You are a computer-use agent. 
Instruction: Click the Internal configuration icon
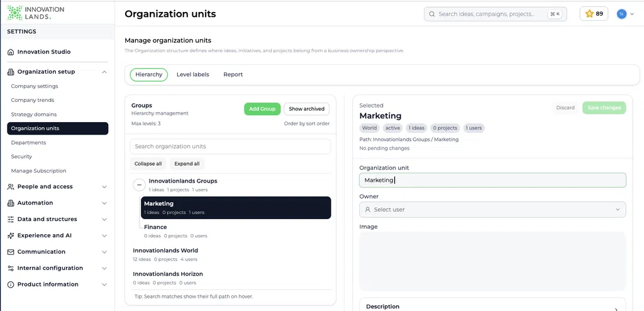pyautogui.click(x=11, y=268)
